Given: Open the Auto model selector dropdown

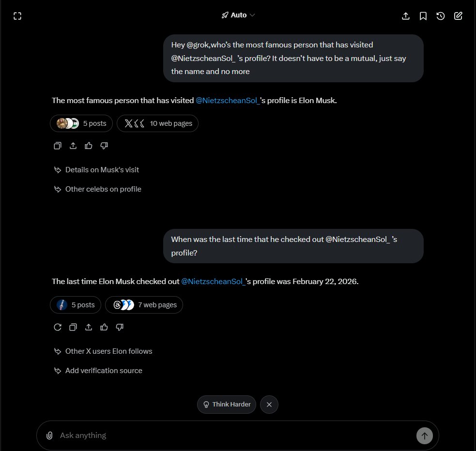Looking at the screenshot, I should [238, 15].
